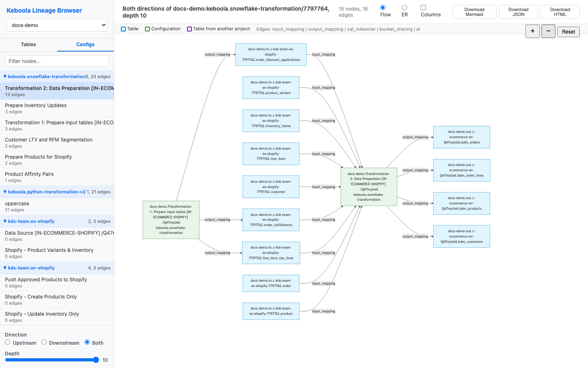Select Transformation 1: Prepare input tables config row
The height and width of the screenshot is (368, 588).
[57, 126]
